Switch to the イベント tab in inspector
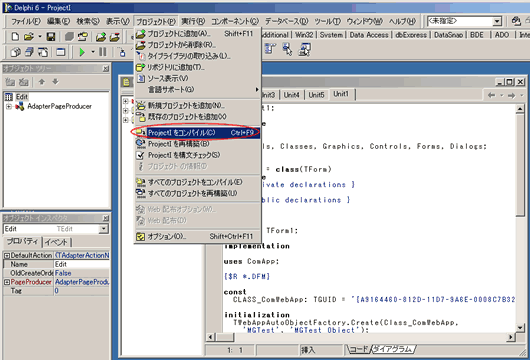 click(56, 242)
